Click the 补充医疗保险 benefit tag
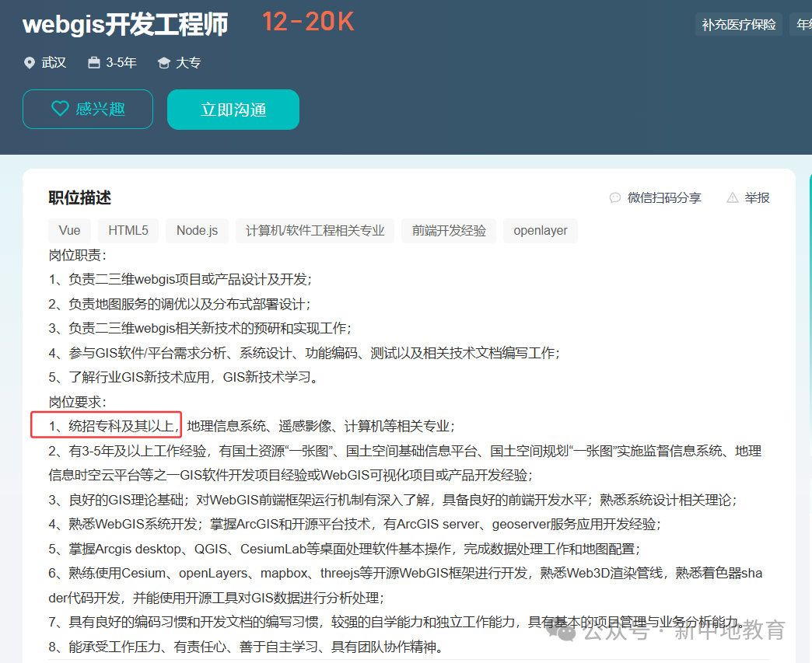 coord(738,24)
